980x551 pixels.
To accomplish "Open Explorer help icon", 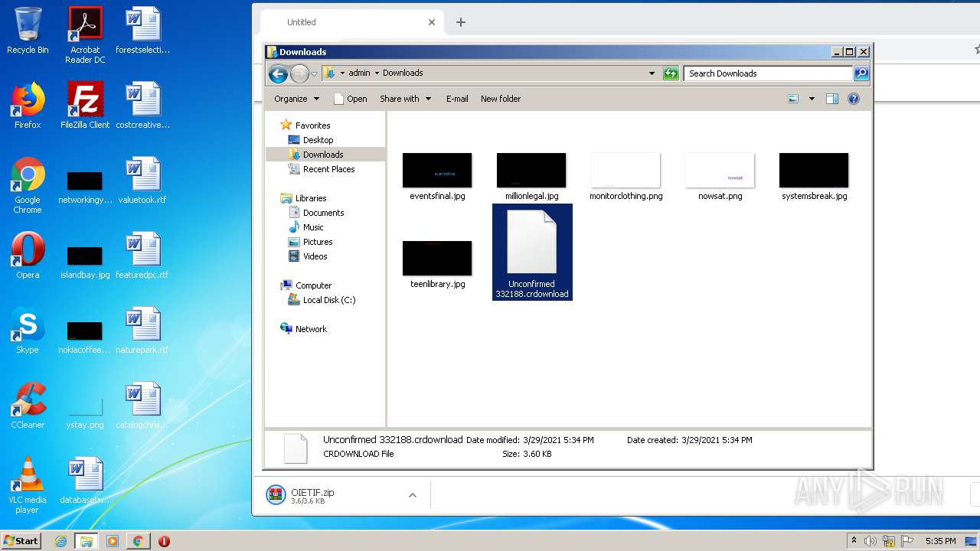I will tap(854, 99).
